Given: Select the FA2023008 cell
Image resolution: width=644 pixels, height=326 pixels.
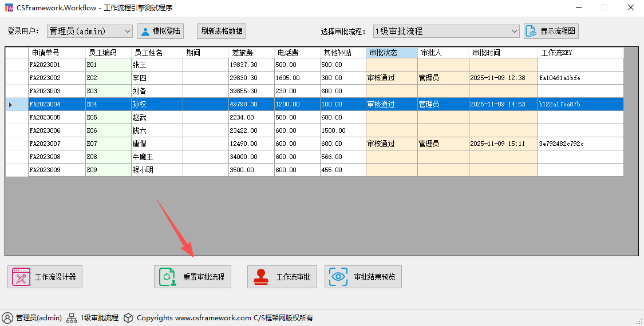Looking at the screenshot, I should 57,157.
